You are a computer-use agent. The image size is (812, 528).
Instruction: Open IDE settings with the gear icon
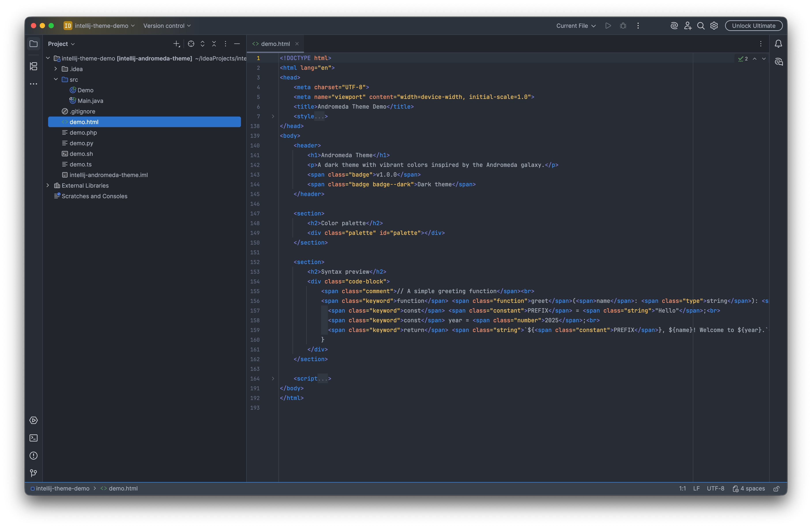tap(714, 26)
